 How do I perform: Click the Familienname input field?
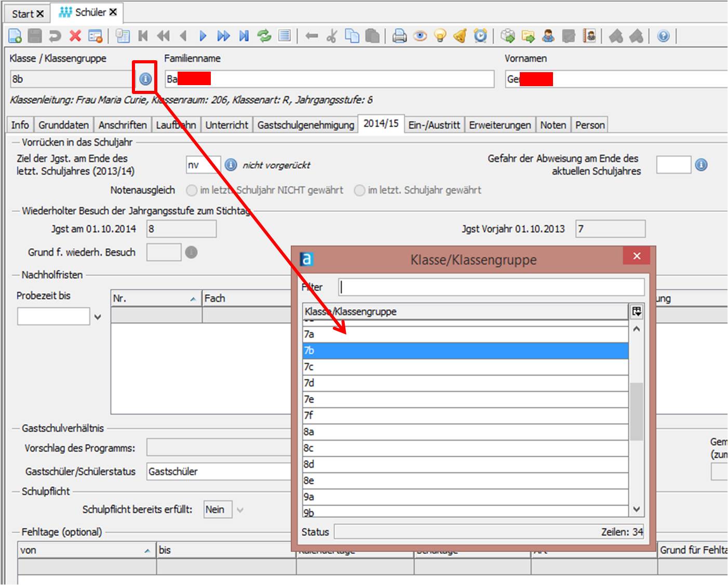[329, 79]
